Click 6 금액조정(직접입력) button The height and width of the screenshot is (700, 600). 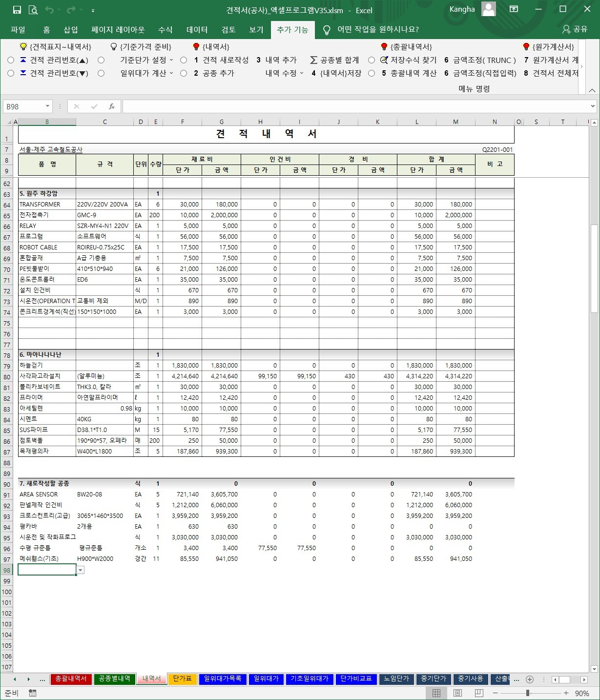tap(480, 73)
